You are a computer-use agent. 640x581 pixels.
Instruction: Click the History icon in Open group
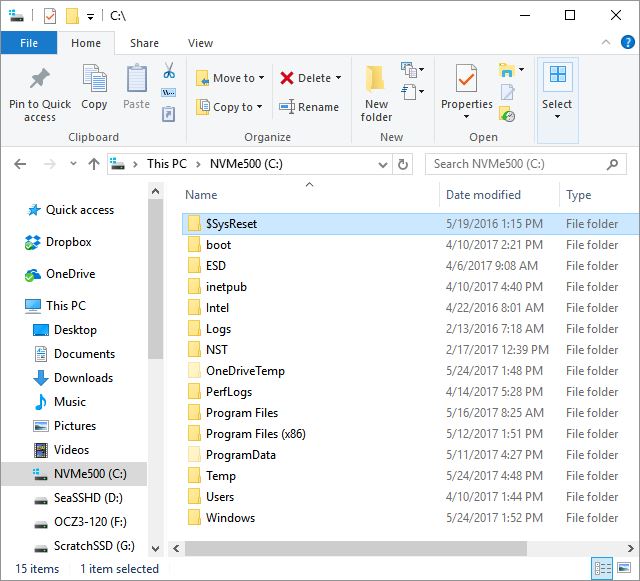point(507,114)
